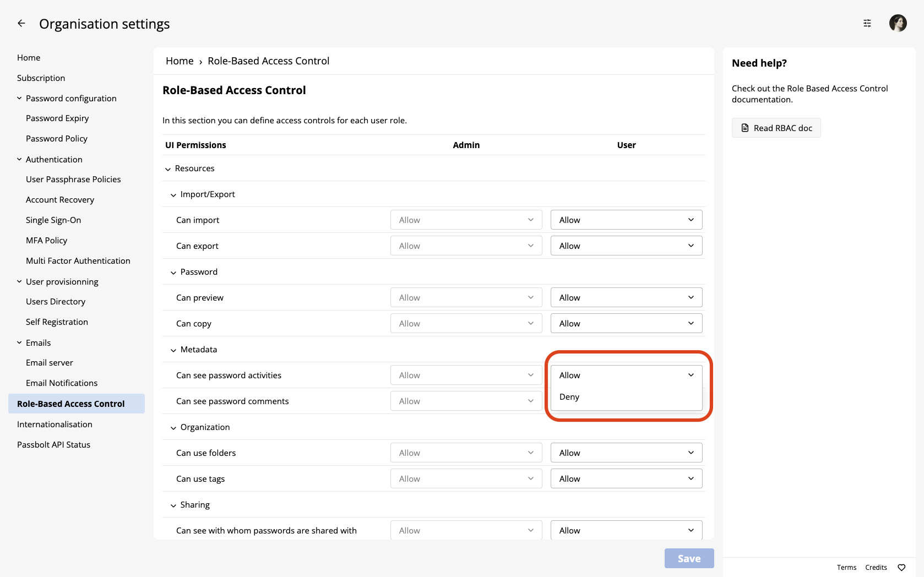This screenshot has height=577, width=924.
Task: Collapse the Resources permissions group
Action: point(168,169)
